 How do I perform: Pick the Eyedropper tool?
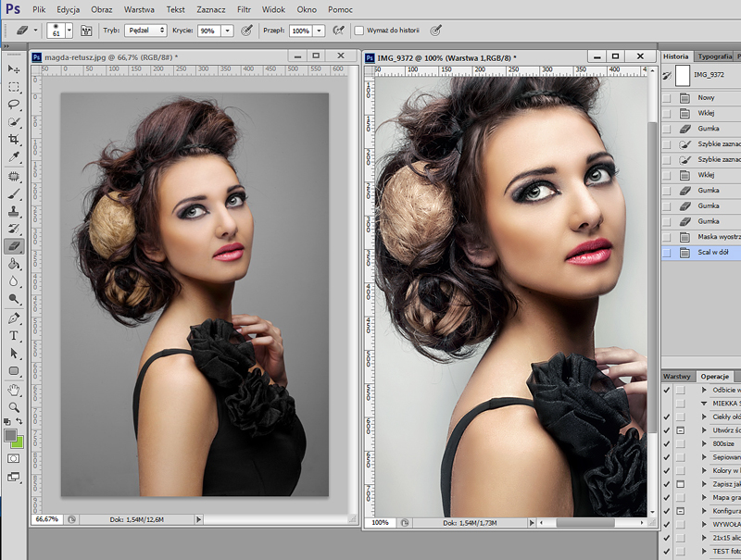(x=14, y=157)
